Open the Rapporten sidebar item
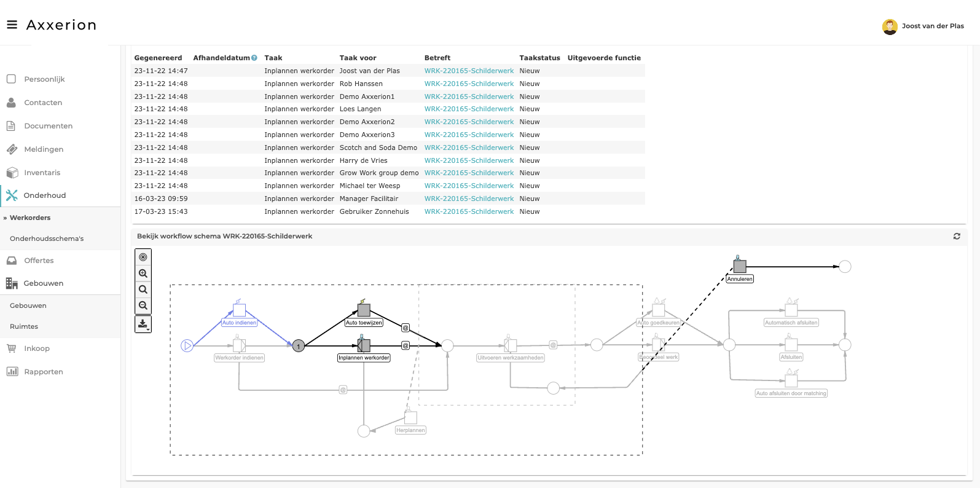Viewport: 980px width, 488px height. pos(43,372)
